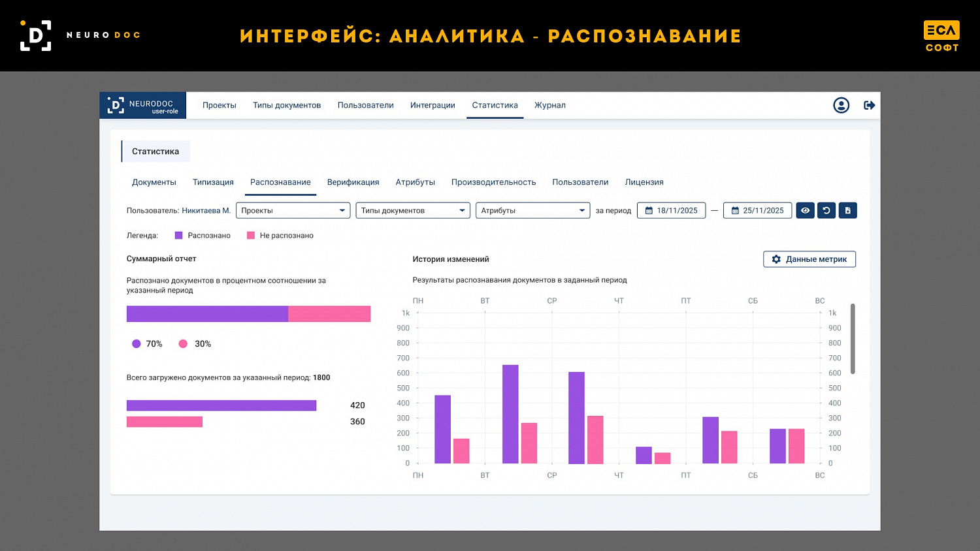Click the purple 70% percentage dot

136,344
